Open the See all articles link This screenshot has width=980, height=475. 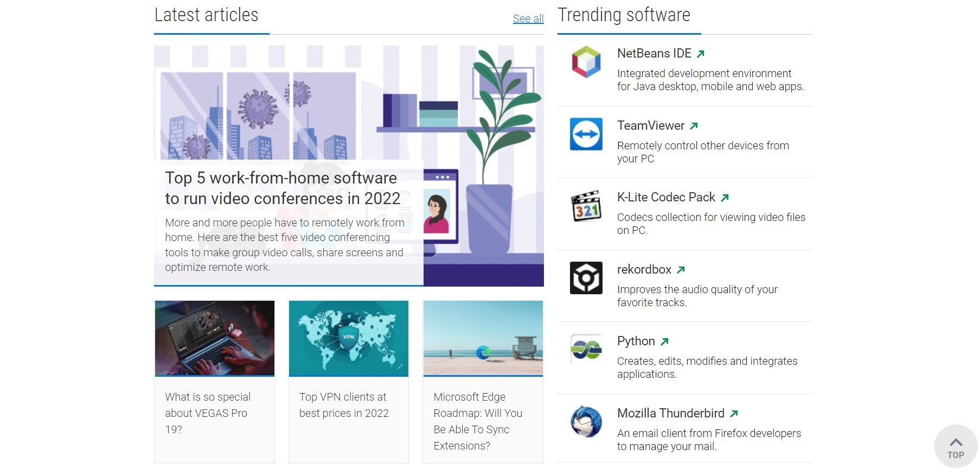[x=528, y=18]
